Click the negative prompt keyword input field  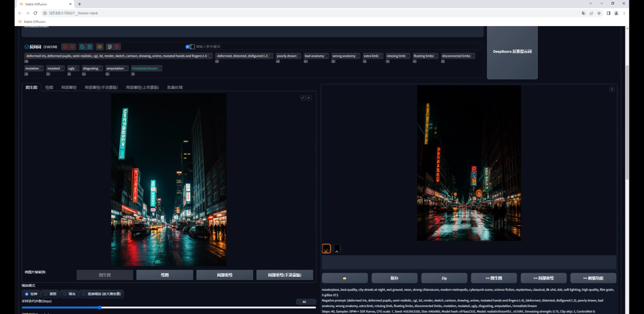[337, 47]
